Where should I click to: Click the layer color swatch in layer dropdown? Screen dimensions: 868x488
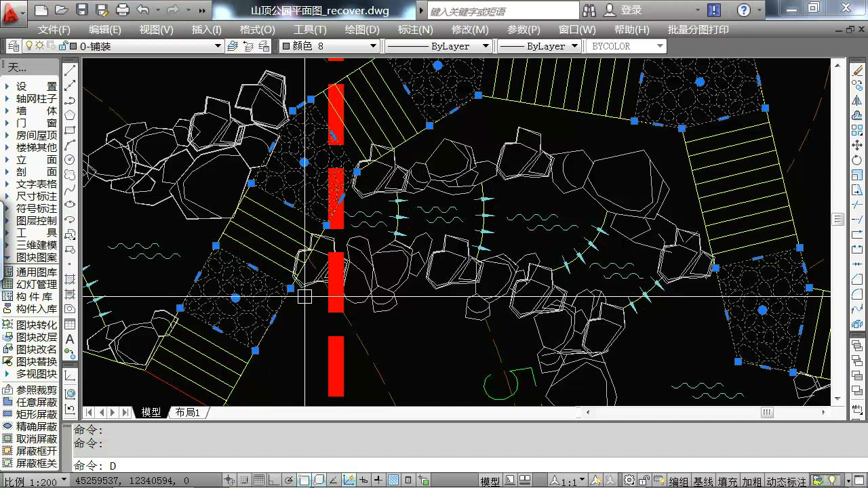[73, 46]
